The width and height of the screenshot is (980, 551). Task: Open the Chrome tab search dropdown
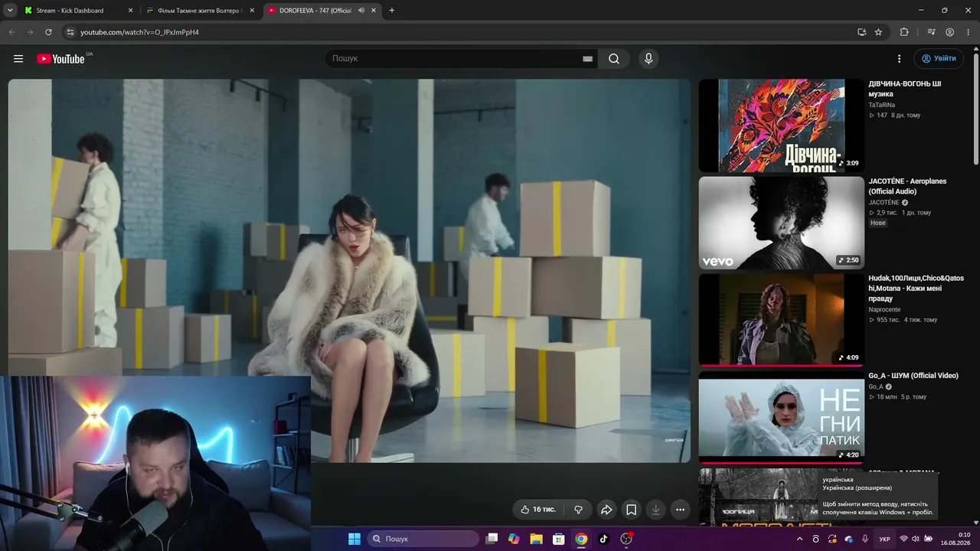[10, 11]
